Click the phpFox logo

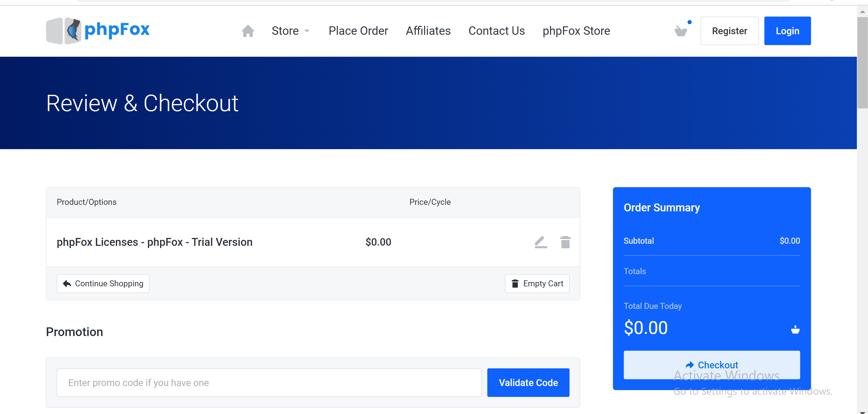pos(98,31)
